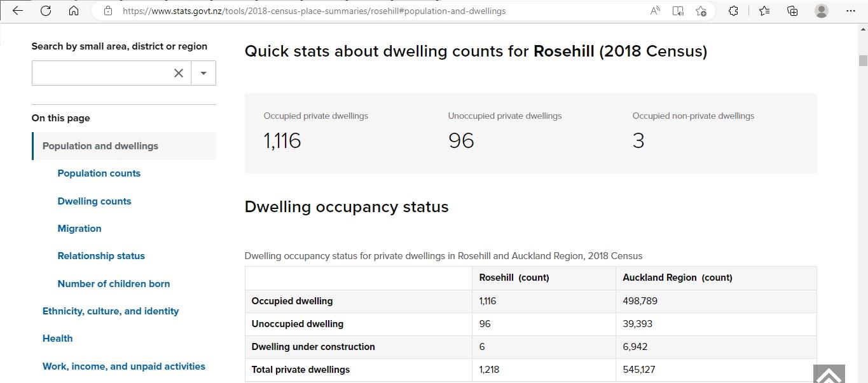
Task: Open the user profile icon
Action: point(822,11)
